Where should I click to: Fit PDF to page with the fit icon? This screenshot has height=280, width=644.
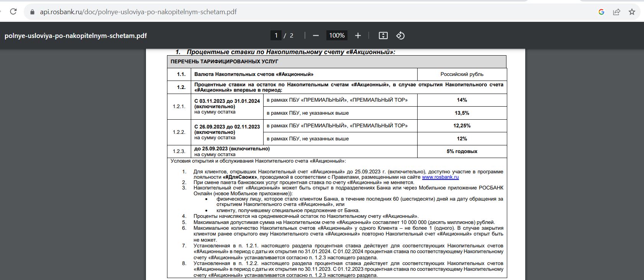tap(383, 35)
